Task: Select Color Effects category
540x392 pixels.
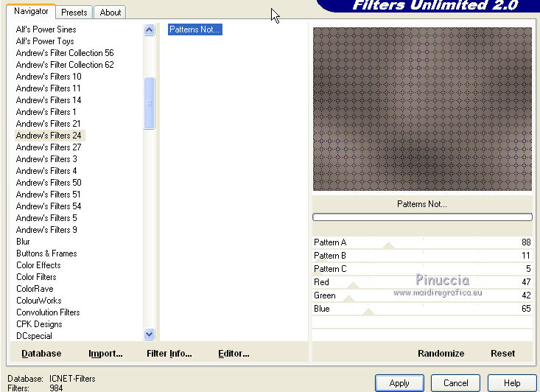Action: tap(38, 265)
